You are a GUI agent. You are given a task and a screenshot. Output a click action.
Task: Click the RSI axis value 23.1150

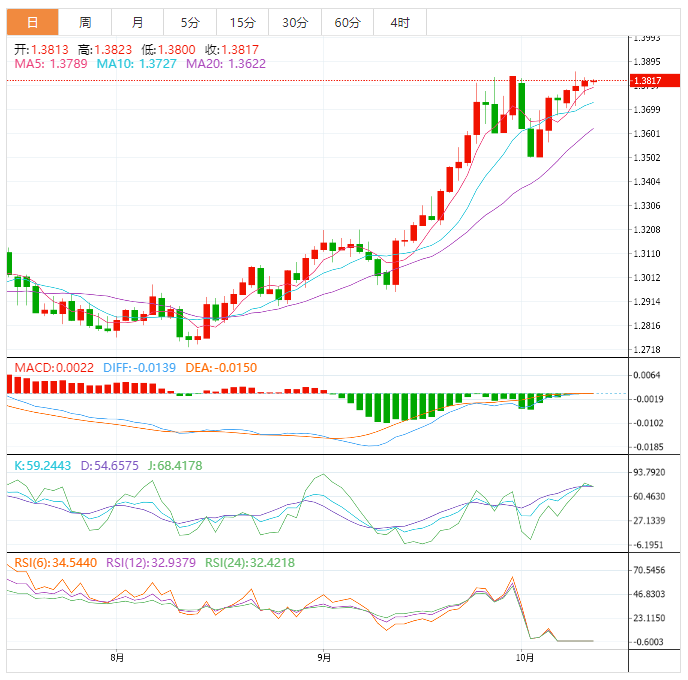[649, 618]
